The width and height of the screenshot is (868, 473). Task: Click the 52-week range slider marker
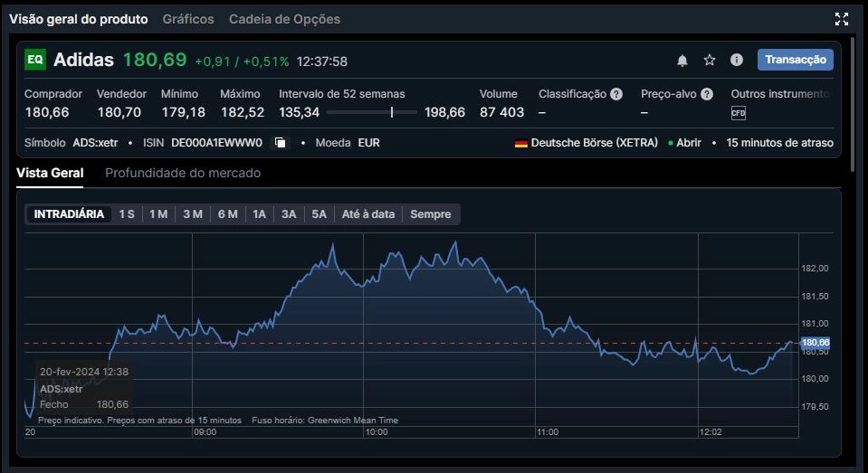pyautogui.click(x=392, y=112)
